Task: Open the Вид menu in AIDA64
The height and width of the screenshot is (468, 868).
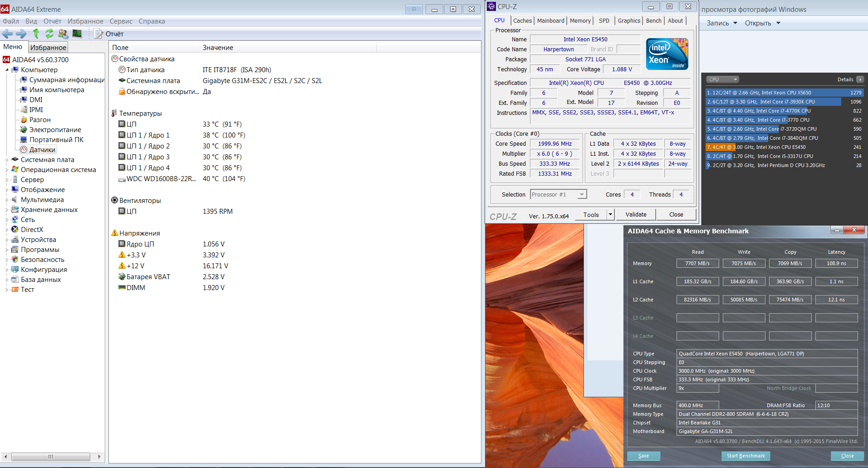Action: (x=31, y=21)
